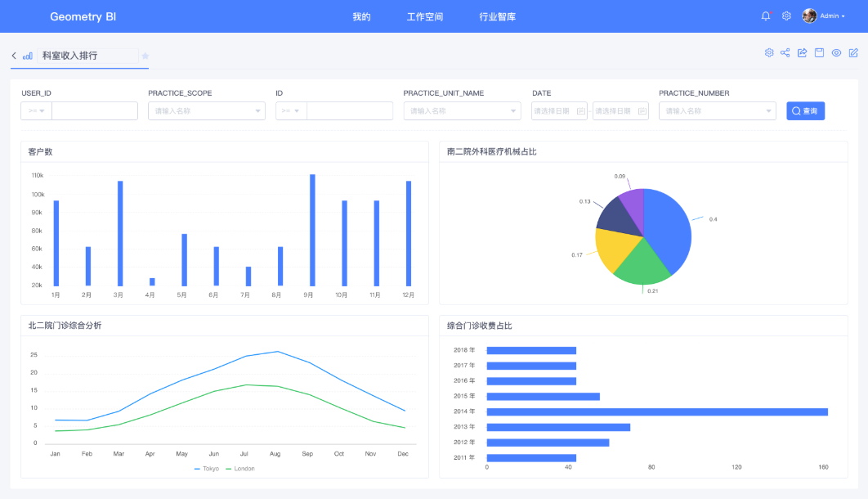Go back using the left chevron
Viewport: 868px width, 499px height.
(x=14, y=56)
